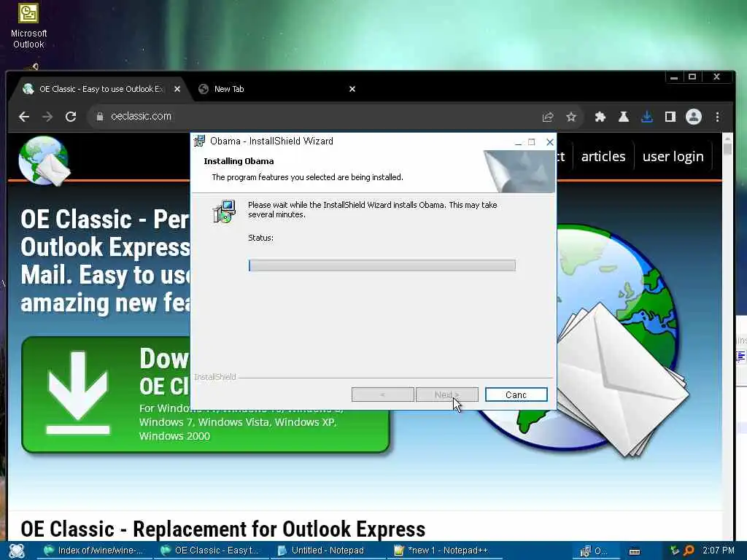
Task: Reload the oeclassic.com page
Action: tap(71, 117)
